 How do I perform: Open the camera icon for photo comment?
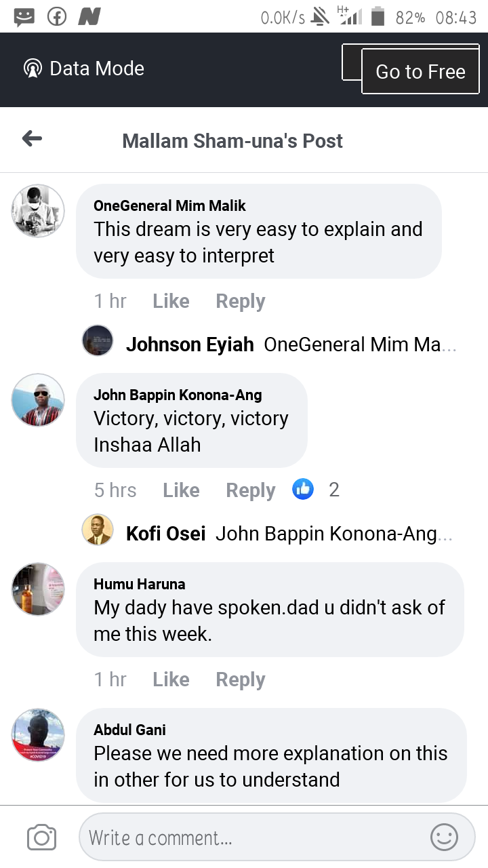pos(41,837)
